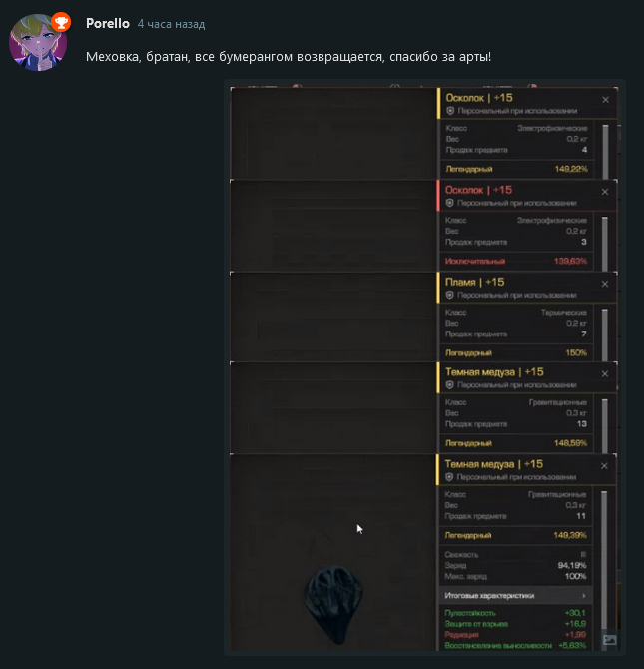This screenshot has height=669, width=644.
Task: Click scrollbar of last Темная медуза card
Action: [x=604, y=561]
